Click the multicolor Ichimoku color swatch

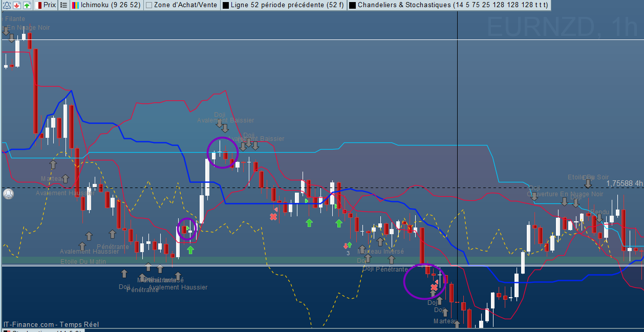(x=75, y=5)
